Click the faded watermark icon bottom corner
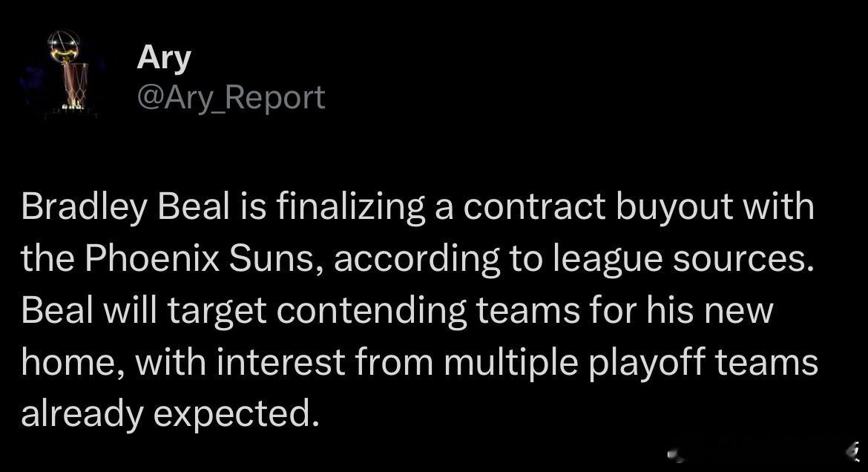Viewport: 868px width, 472px height. (x=853, y=451)
